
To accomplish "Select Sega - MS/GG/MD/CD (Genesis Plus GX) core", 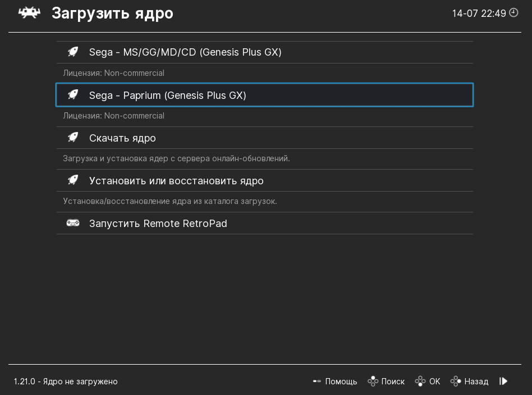I will click(265, 52).
